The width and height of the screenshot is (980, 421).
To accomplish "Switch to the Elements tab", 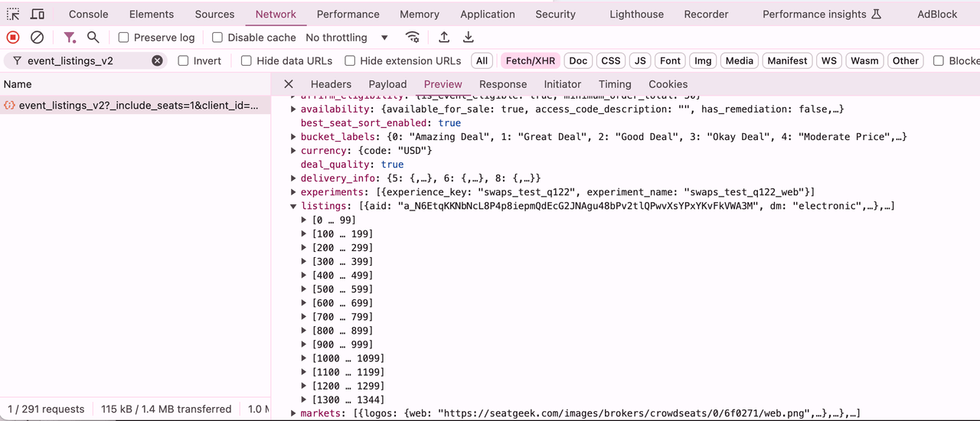I will click(152, 15).
